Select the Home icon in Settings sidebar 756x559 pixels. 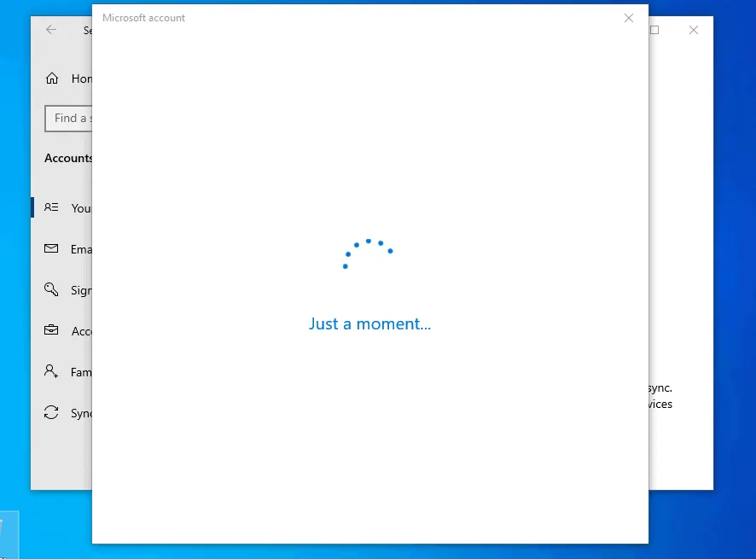coord(51,78)
